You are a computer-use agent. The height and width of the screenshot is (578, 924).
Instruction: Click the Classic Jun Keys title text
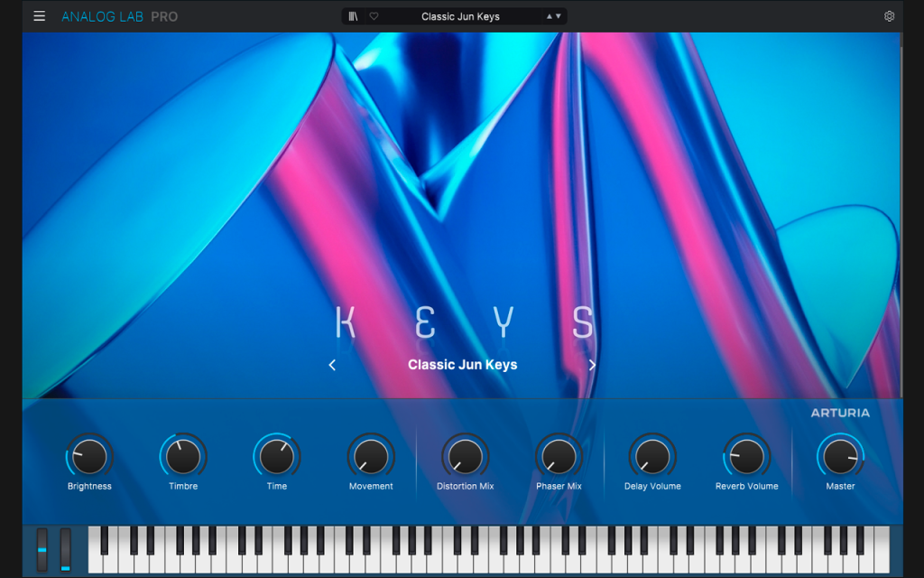463,365
